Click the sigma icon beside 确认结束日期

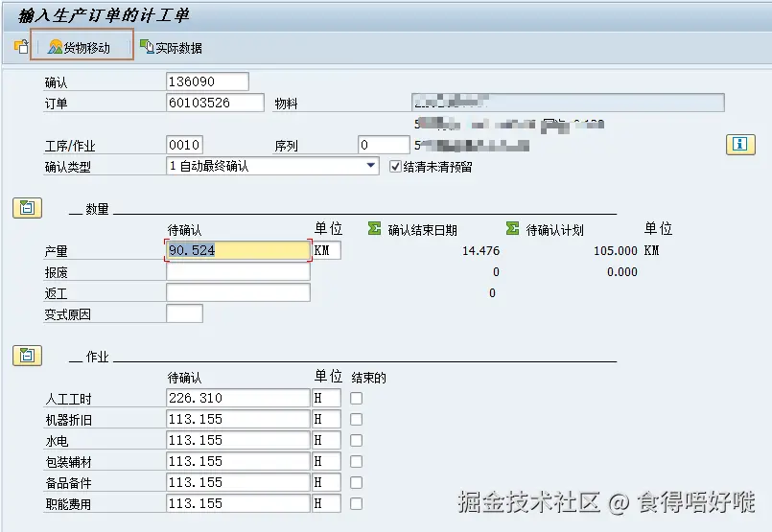(x=374, y=229)
